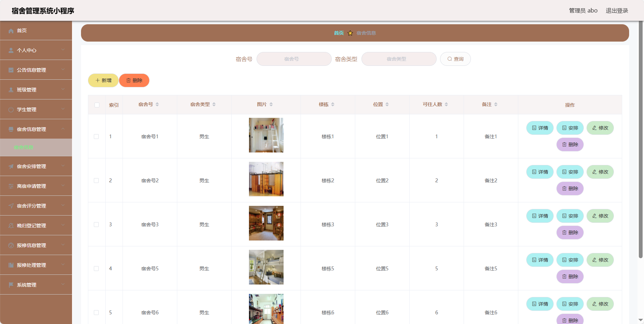Click the 管理员 abo user label
The height and width of the screenshot is (324, 644).
click(x=583, y=11)
